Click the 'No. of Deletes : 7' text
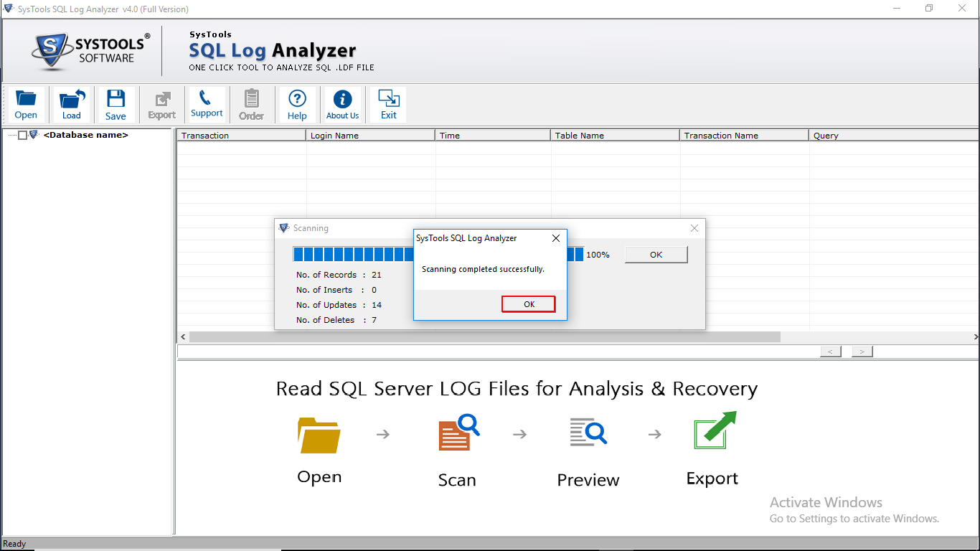Screen dimensions: 980x551 click(x=336, y=320)
